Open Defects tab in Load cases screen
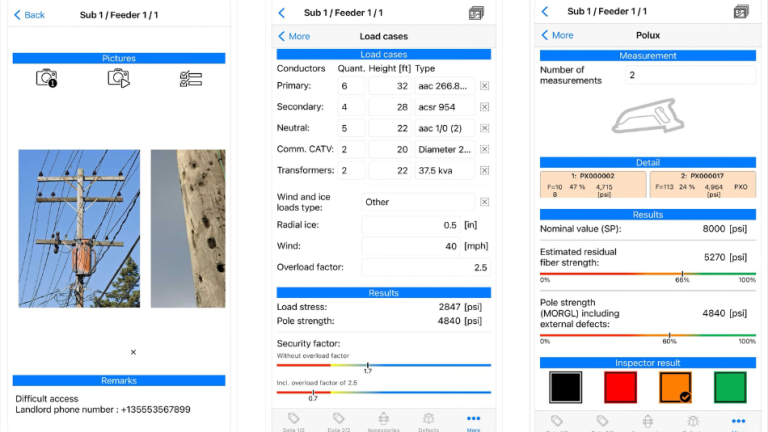This screenshot has width=768, height=432. point(429,422)
